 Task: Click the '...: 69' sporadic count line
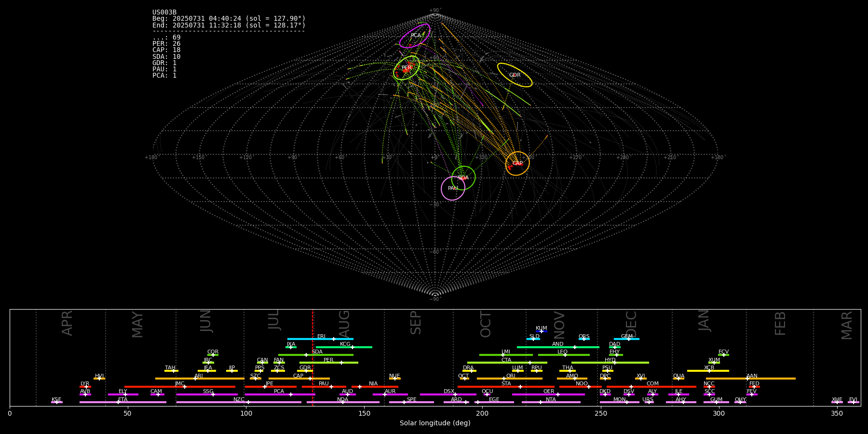(x=166, y=38)
